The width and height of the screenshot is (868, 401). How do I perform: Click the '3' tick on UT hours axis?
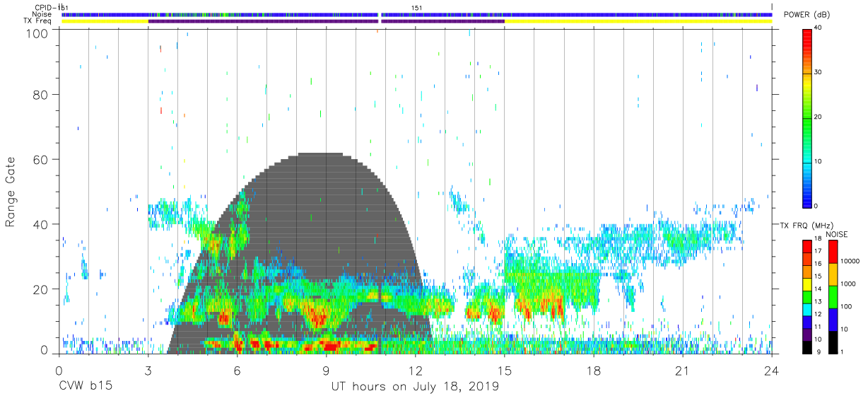(x=148, y=371)
